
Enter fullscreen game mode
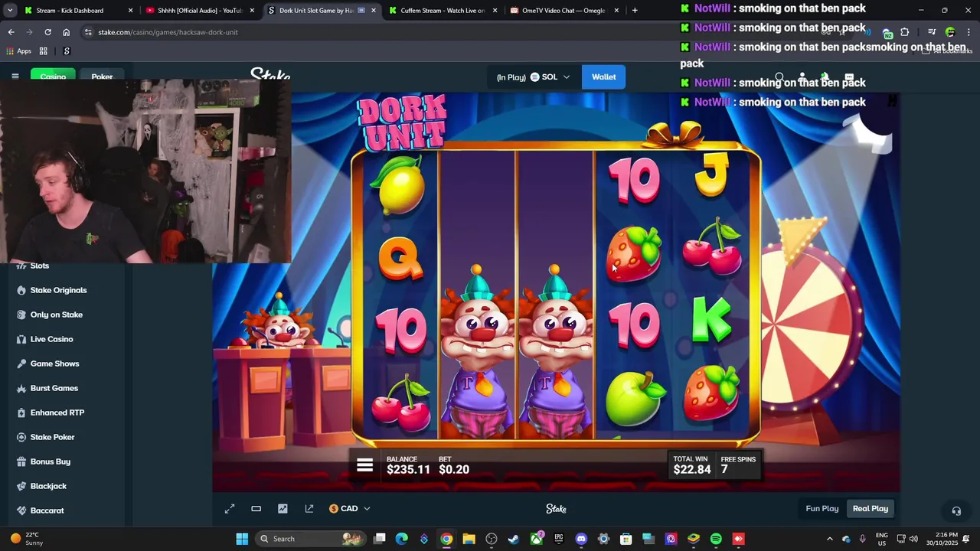(230, 509)
